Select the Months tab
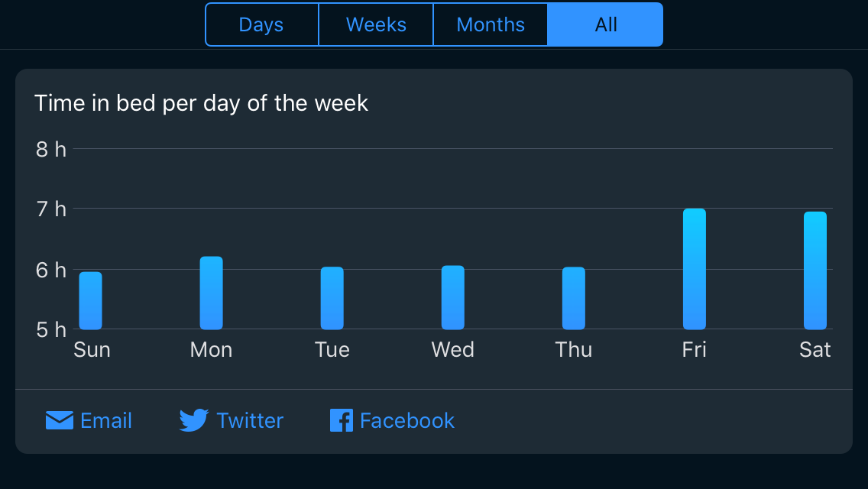The image size is (868, 489). point(491,24)
